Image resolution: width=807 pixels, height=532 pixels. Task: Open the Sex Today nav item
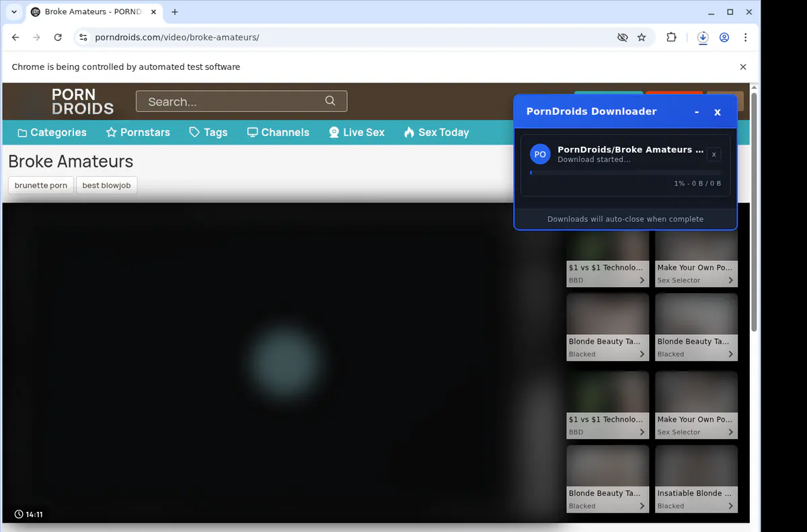tap(436, 132)
